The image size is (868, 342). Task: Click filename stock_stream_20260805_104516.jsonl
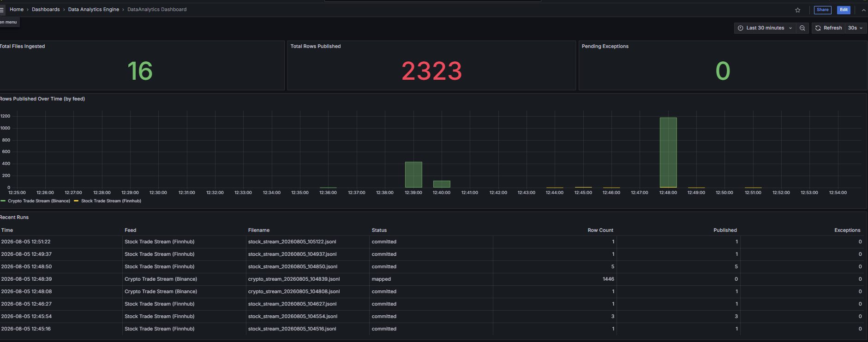coord(292,329)
